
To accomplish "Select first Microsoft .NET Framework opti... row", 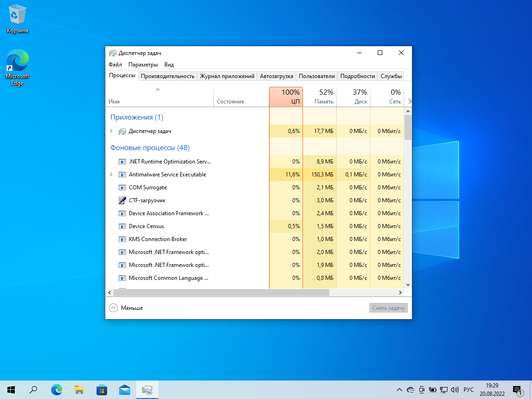I will click(254, 252).
